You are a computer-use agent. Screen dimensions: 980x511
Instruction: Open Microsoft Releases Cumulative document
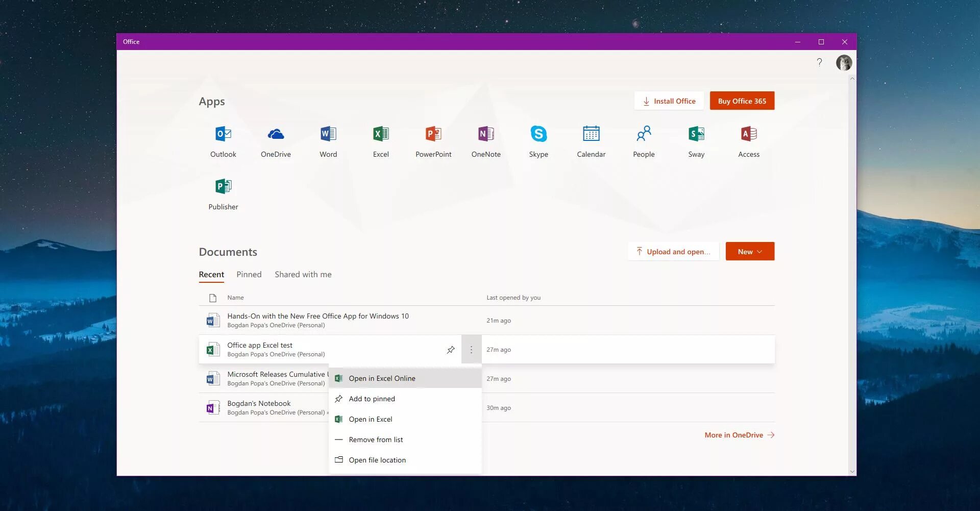[278, 374]
